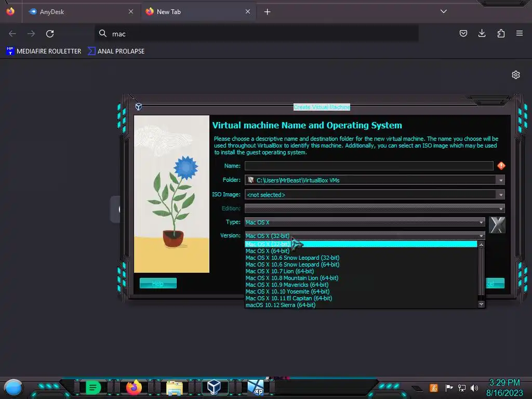Open the Type dropdown showing Mac OS X
The width and height of the screenshot is (532, 399).
point(365,222)
